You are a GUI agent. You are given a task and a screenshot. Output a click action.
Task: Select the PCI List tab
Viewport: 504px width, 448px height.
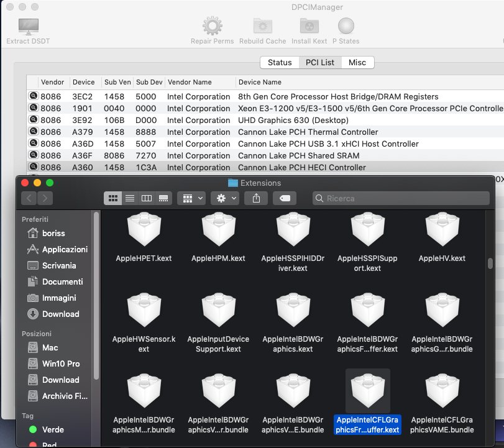320,62
